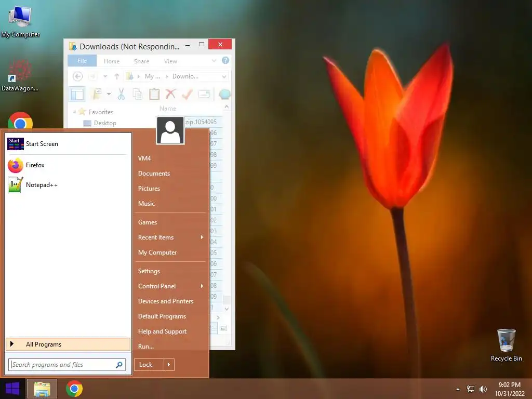Viewport: 532px width, 399px height.
Task: Click the Rename icon in Downloads toolbar
Action: [204, 94]
